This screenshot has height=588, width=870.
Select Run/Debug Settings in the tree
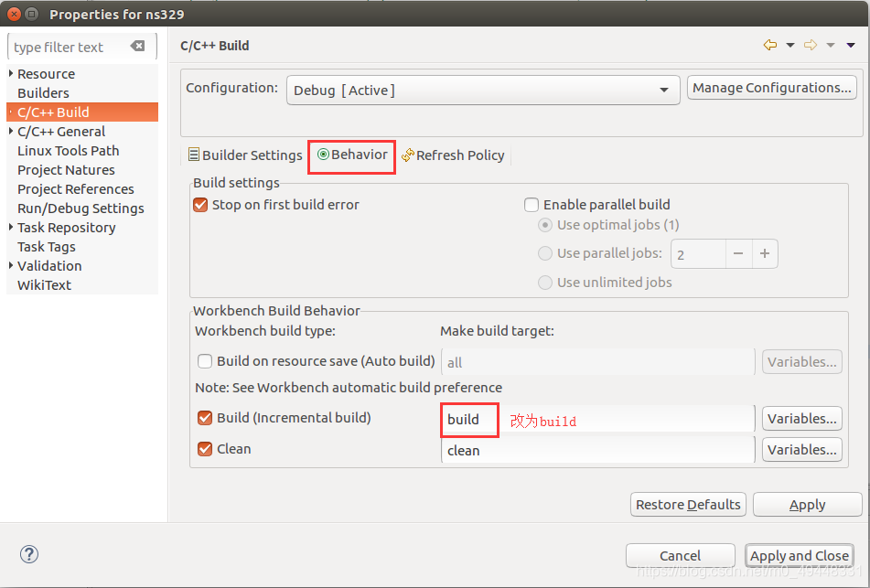(81, 208)
